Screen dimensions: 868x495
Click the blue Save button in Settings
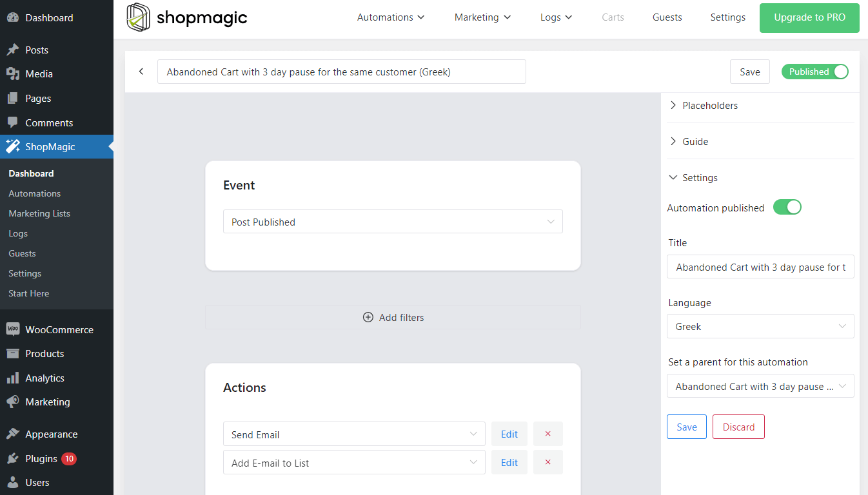click(x=686, y=427)
